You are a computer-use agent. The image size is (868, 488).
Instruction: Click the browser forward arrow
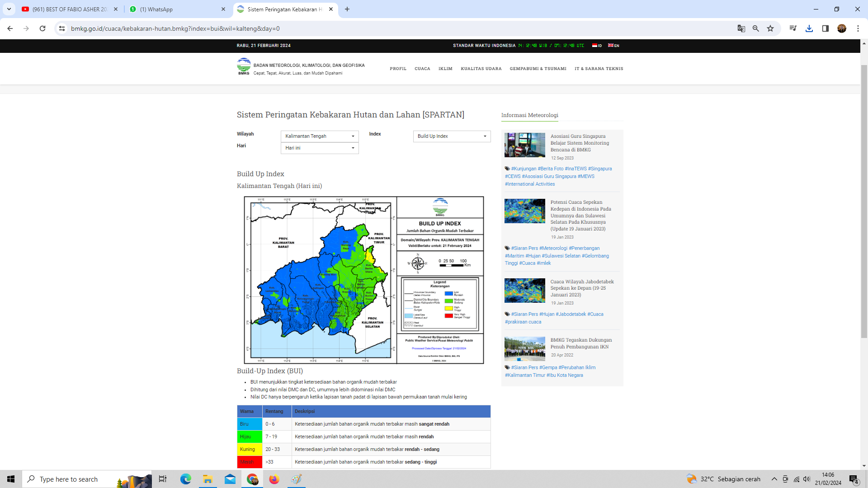[x=26, y=28]
